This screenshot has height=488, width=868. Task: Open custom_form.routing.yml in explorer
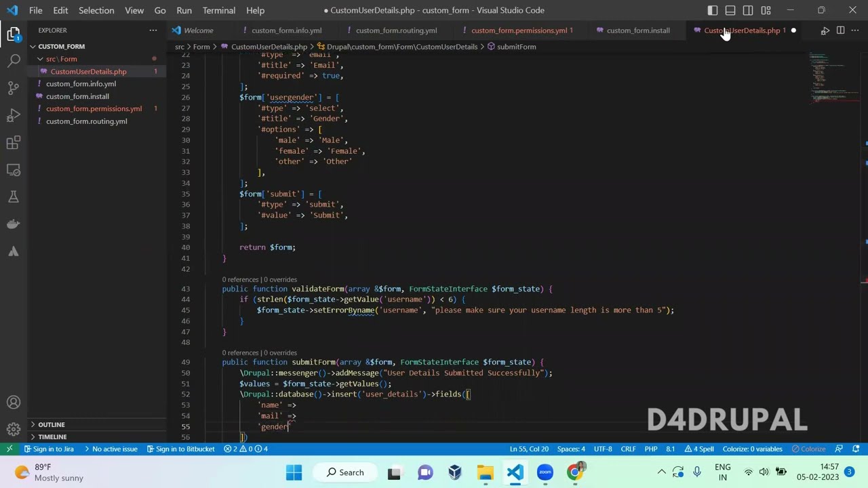click(x=86, y=121)
